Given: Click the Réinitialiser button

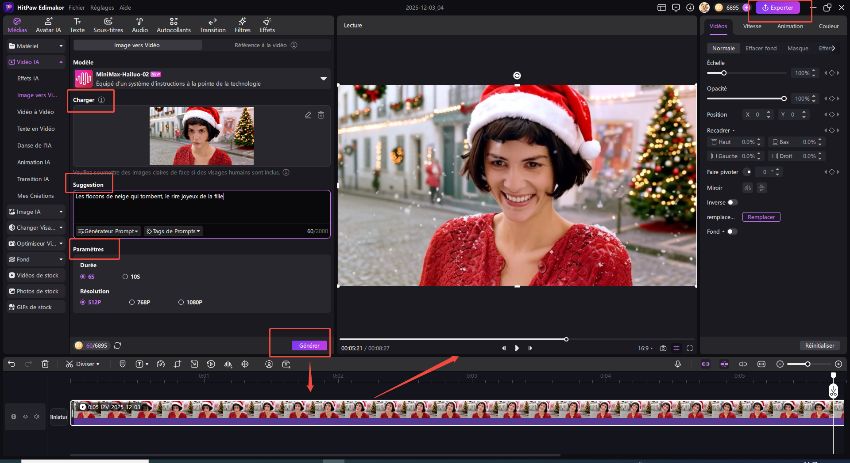Looking at the screenshot, I should pos(820,345).
